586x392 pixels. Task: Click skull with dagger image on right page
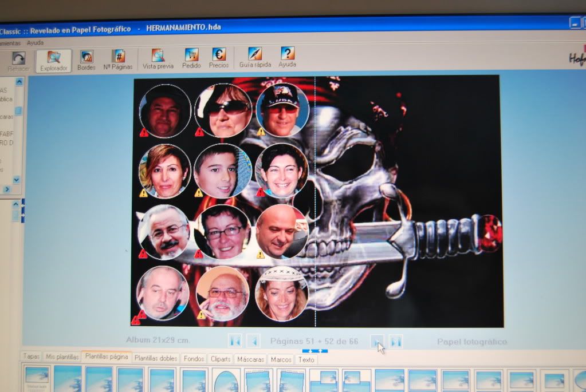(408, 201)
